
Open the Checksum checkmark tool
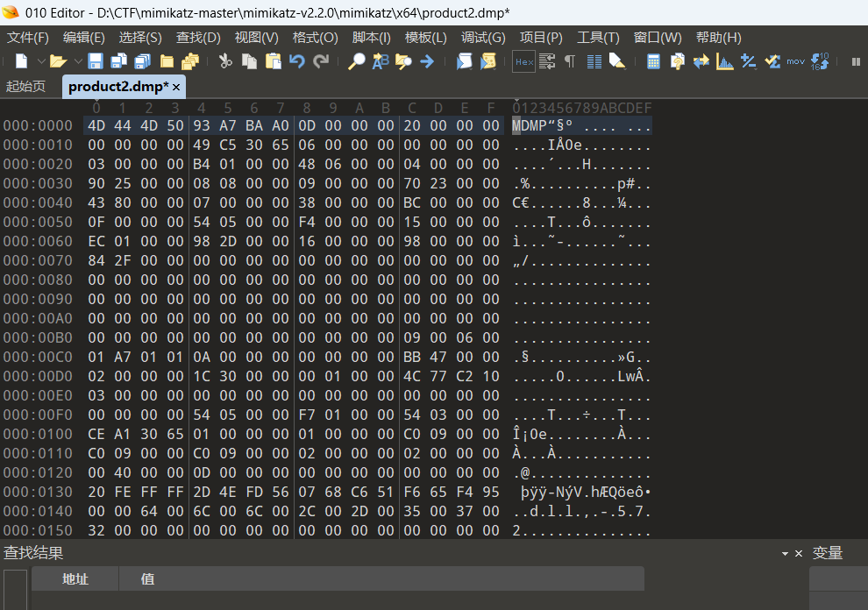772,61
